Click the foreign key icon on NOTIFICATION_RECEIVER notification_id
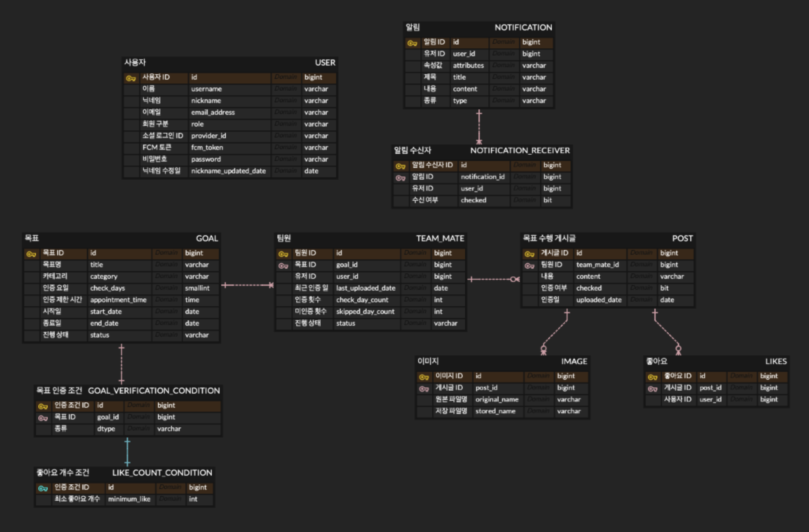 [400, 177]
